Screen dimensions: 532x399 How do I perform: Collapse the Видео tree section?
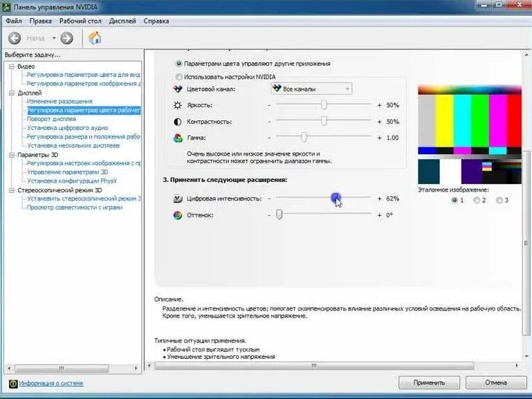[x=12, y=66]
